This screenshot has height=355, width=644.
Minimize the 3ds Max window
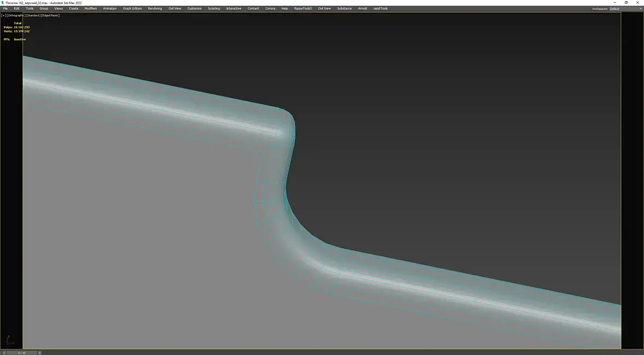point(615,3)
